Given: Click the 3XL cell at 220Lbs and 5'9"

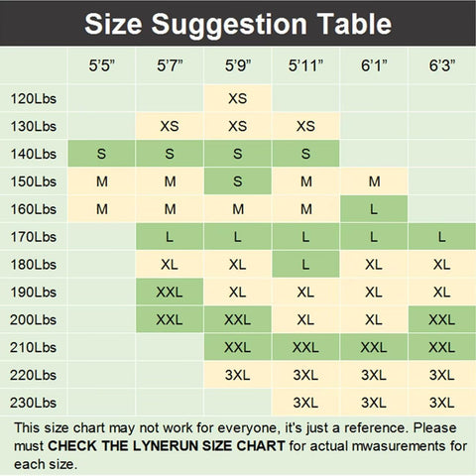Looking at the screenshot, I should point(238,375).
